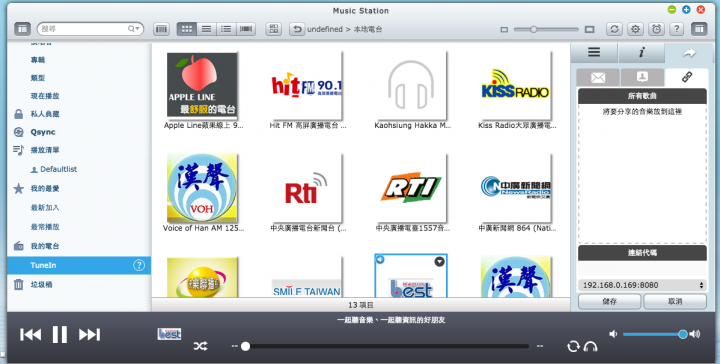
Task: Open the help question mark
Action: (x=676, y=29)
